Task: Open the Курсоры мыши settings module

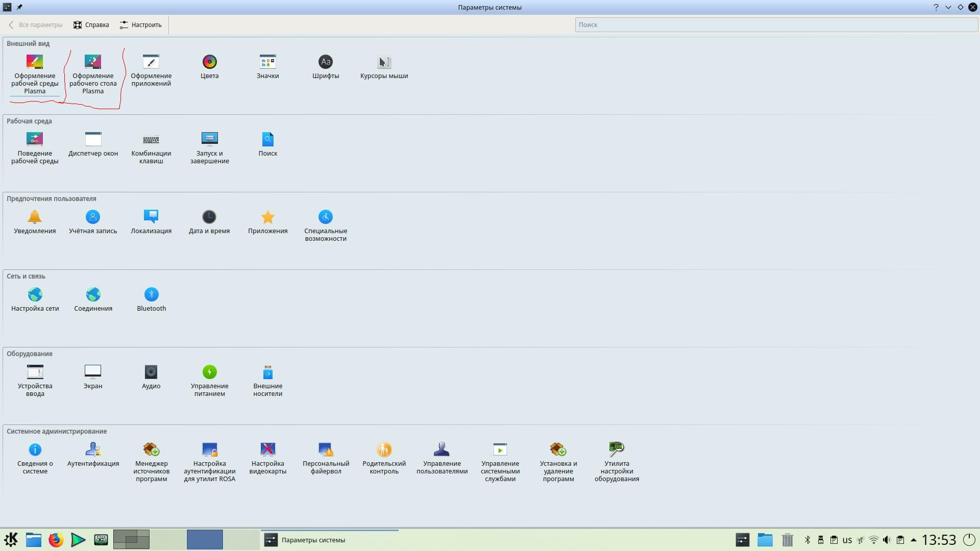Action: pyautogui.click(x=384, y=66)
